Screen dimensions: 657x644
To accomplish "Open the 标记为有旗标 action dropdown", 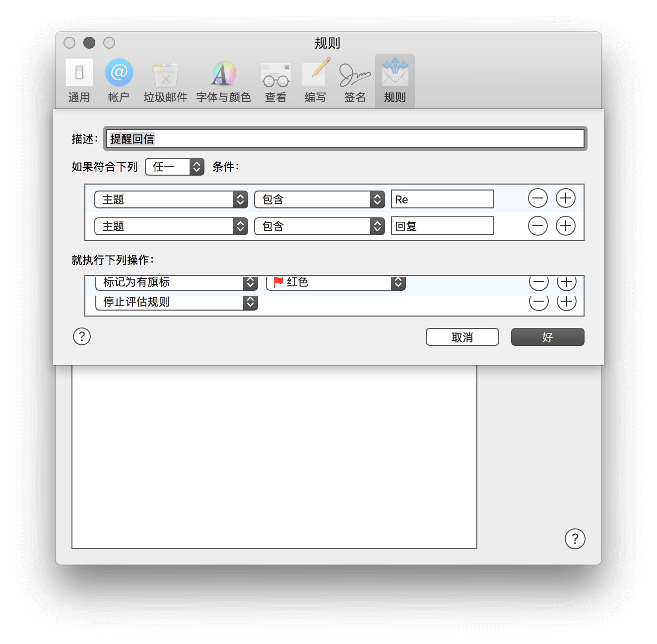I will coord(176,282).
